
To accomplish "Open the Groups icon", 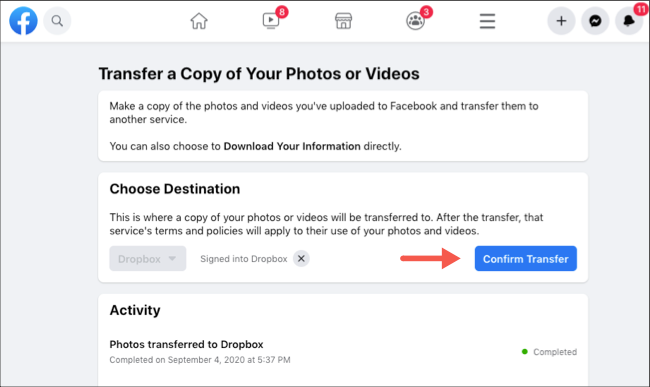I will [x=415, y=21].
